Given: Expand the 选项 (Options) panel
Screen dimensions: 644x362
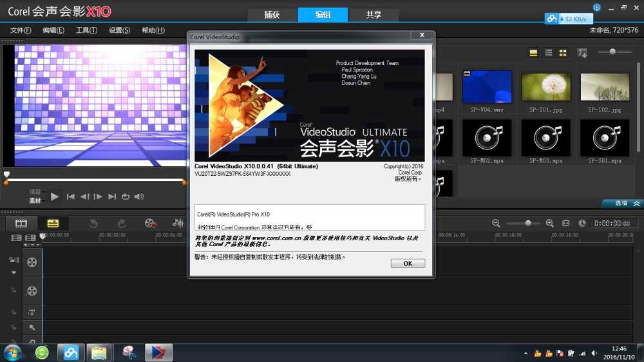Looking at the screenshot, I should tap(622, 204).
